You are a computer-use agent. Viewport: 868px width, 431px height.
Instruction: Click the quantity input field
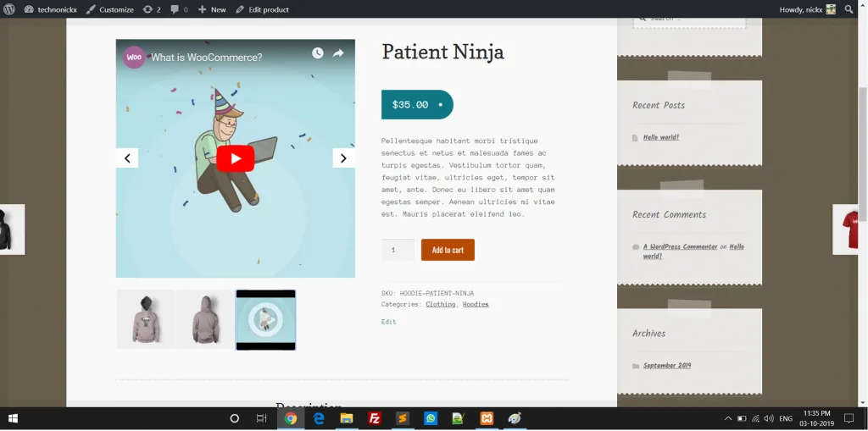(x=398, y=250)
